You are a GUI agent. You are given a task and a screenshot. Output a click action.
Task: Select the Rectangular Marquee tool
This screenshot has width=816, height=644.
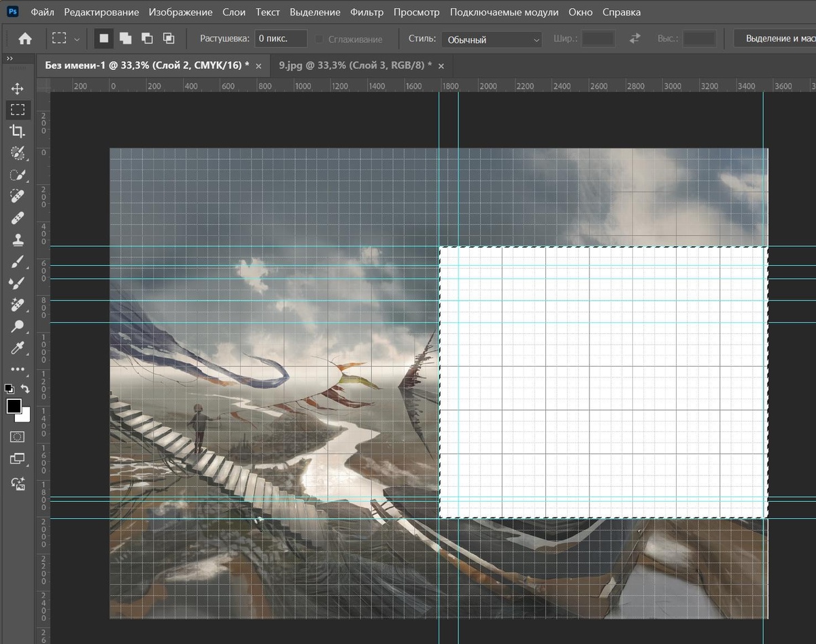pyautogui.click(x=18, y=110)
